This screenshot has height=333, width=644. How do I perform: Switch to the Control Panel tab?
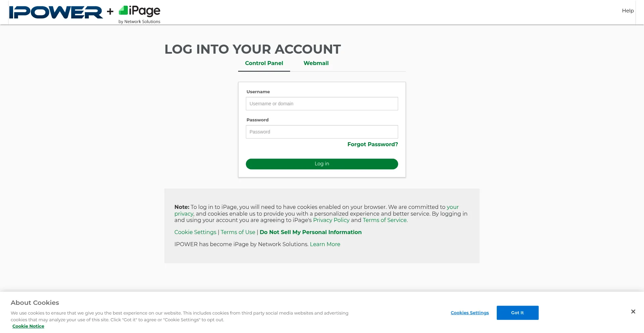(264, 63)
